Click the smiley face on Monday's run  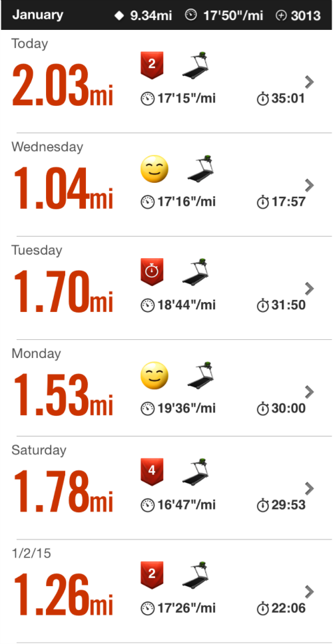click(x=155, y=376)
